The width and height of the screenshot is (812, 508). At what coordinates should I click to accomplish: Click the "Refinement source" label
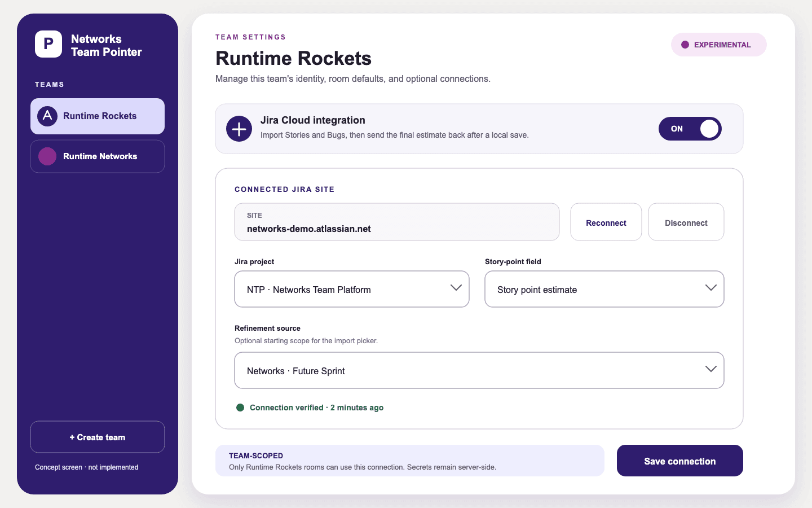click(x=267, y=328)
